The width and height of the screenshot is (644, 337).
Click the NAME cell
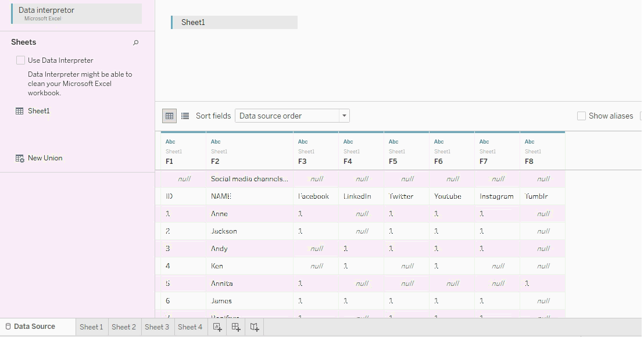click(249, 196)
